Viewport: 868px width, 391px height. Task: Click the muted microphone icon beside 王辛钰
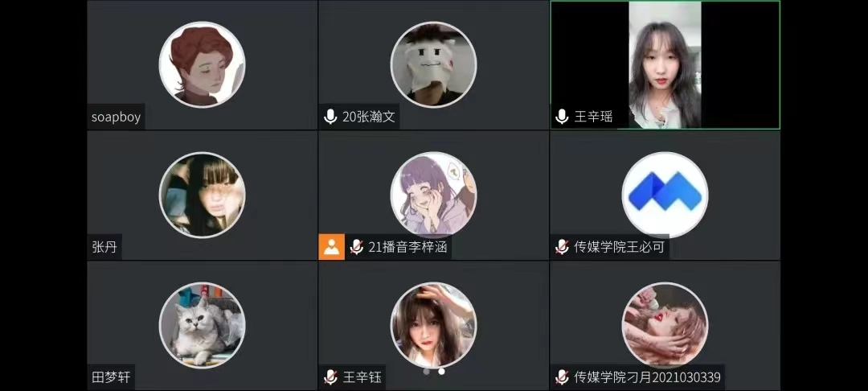330,377
